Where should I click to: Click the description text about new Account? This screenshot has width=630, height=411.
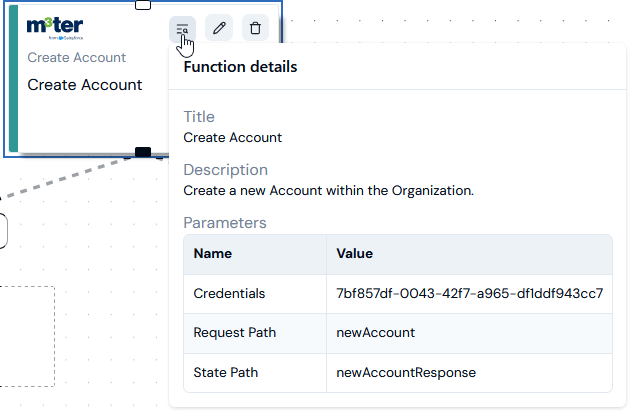(329, 190)
